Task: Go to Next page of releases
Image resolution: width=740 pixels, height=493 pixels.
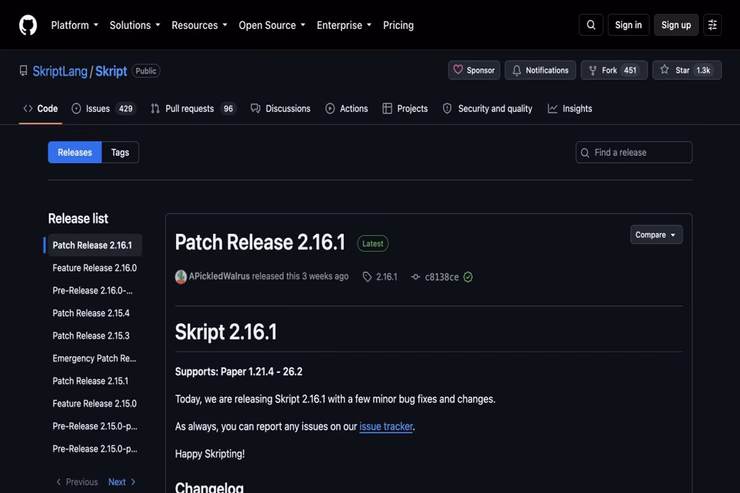Action: [x=122, y=482]
